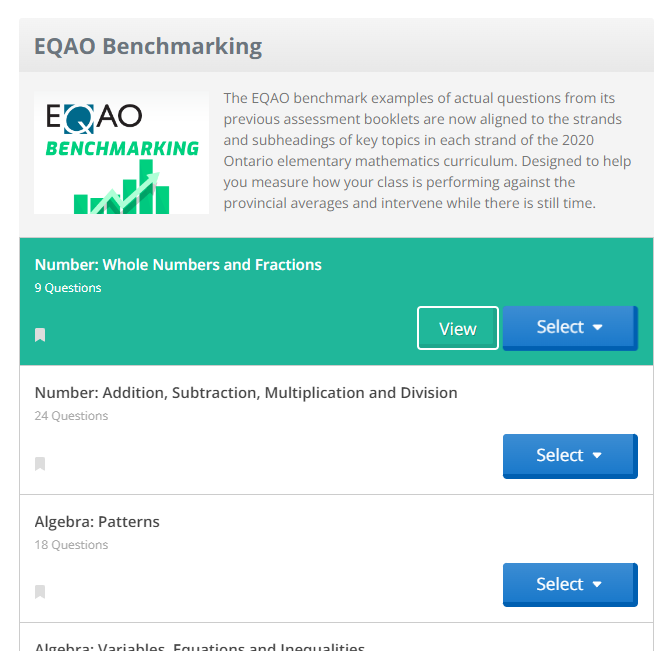Screen dimensions: 669x651
Task: Open Select dropdown for Addition, Subtraction set
Action: 570,456
